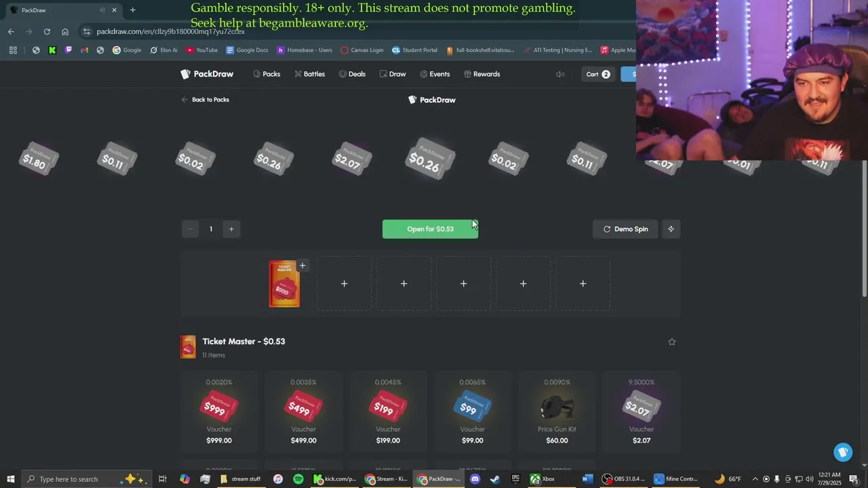Click the taskbar search box
Screen dimensions: 868x488
coord(87,479)
